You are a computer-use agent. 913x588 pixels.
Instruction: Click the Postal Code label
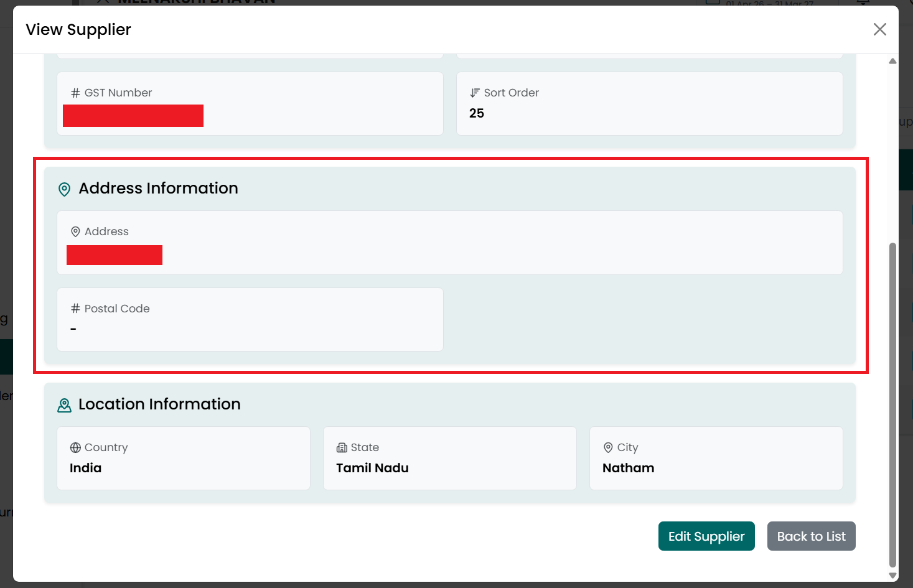pyautogui.click(x=117, y=309)
